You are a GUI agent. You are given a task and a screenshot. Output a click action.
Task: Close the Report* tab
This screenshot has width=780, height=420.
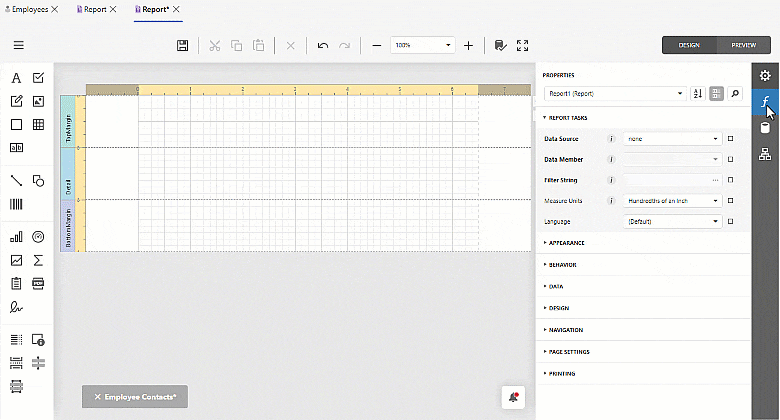click(176, 9)
